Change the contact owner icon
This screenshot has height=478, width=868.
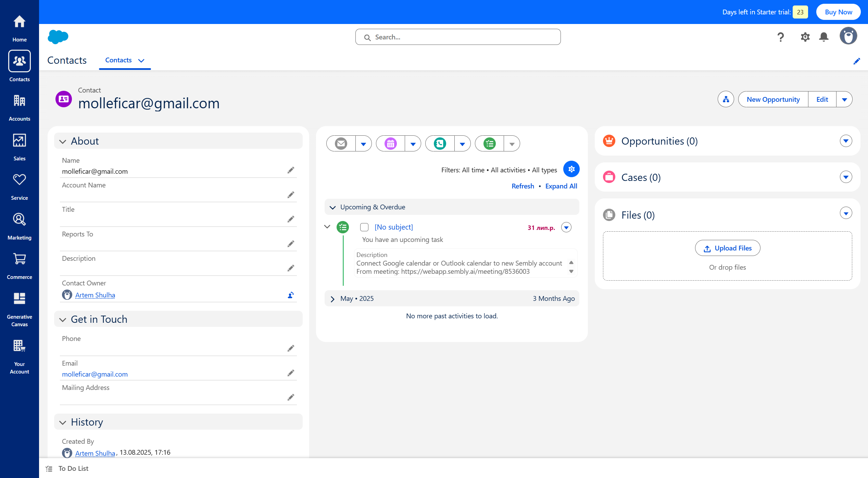point(291,295)
